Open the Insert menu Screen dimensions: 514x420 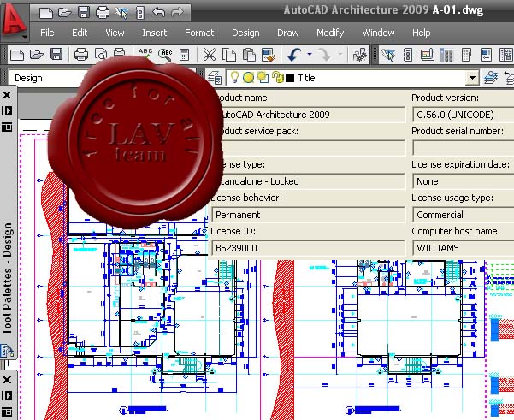(155, 33)
